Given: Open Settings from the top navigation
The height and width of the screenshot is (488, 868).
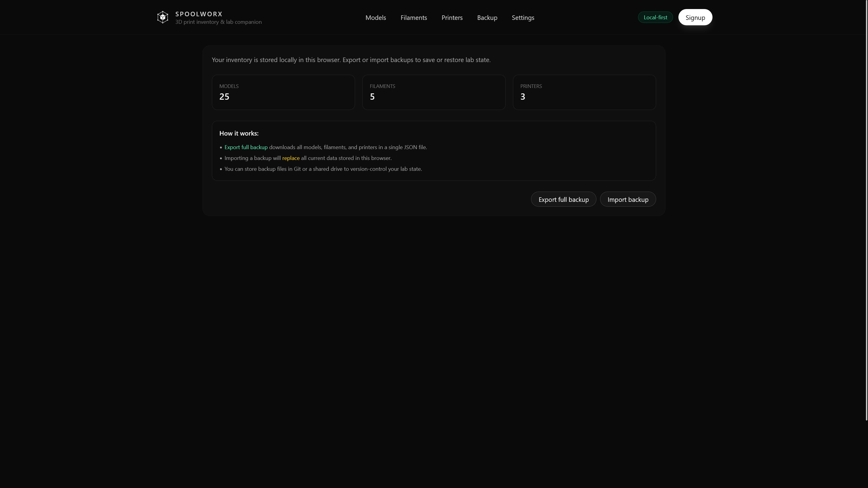Looking at the screenshot, I should pos(523,17).
